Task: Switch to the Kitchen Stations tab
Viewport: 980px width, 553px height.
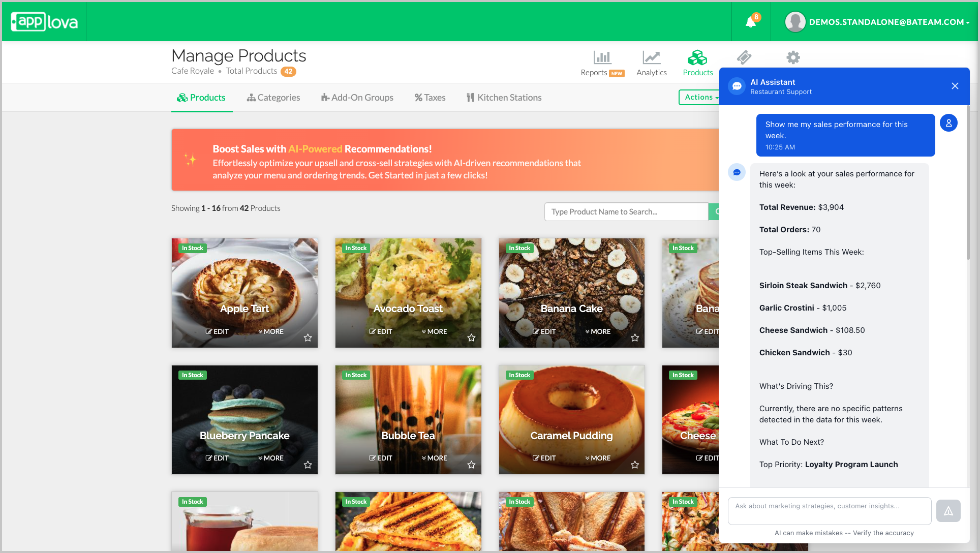Action: [504, 98]
